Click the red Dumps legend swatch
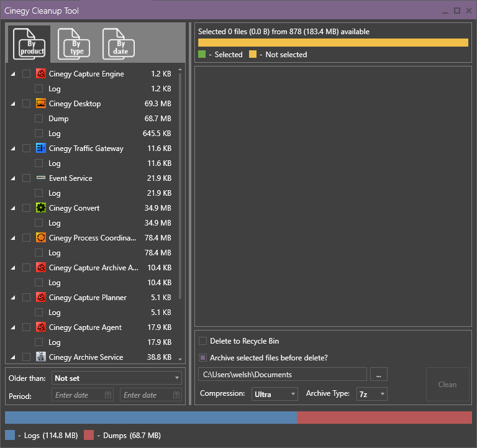The height and width of the screenshot is (448, 477). click(89, 435)
